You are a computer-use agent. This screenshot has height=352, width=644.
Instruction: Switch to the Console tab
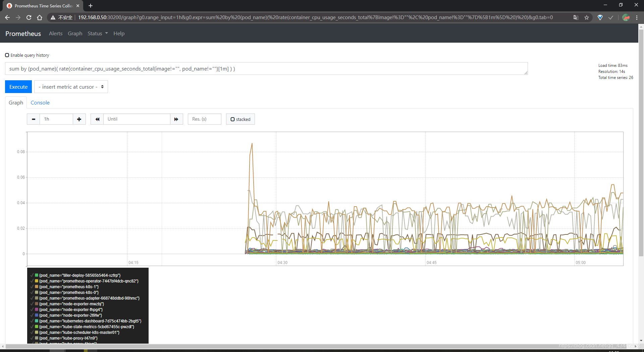pyautogui.click(x=40, y=102)
